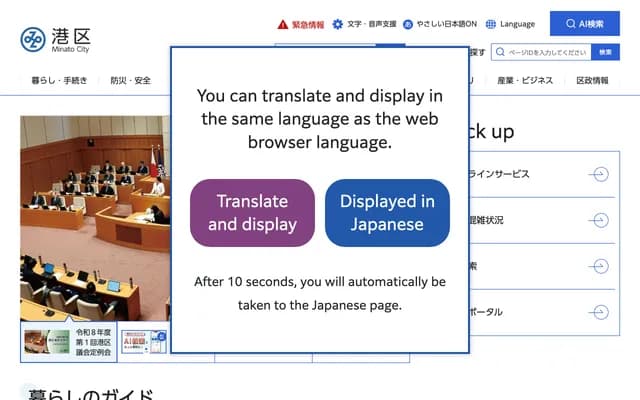Screen dimensions: 640x400
Task: Open the 防災・安全 menu
Action: coord(130,80)
